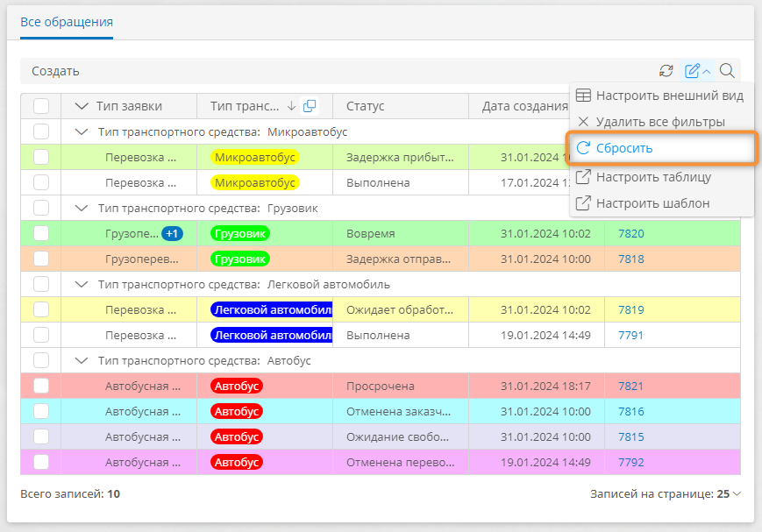
Task: Tick checkbox of row 7820
Action: pyautogui.click(x=41, y=234)
